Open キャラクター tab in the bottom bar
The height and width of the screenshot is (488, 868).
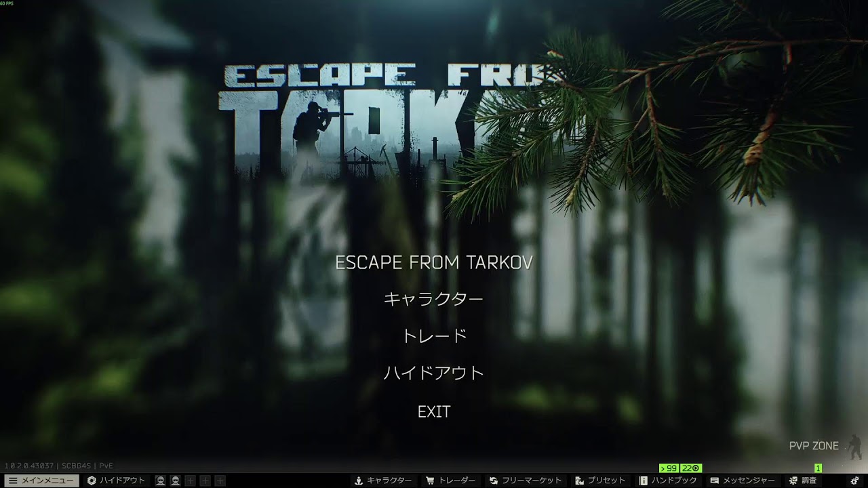(383, 481)
